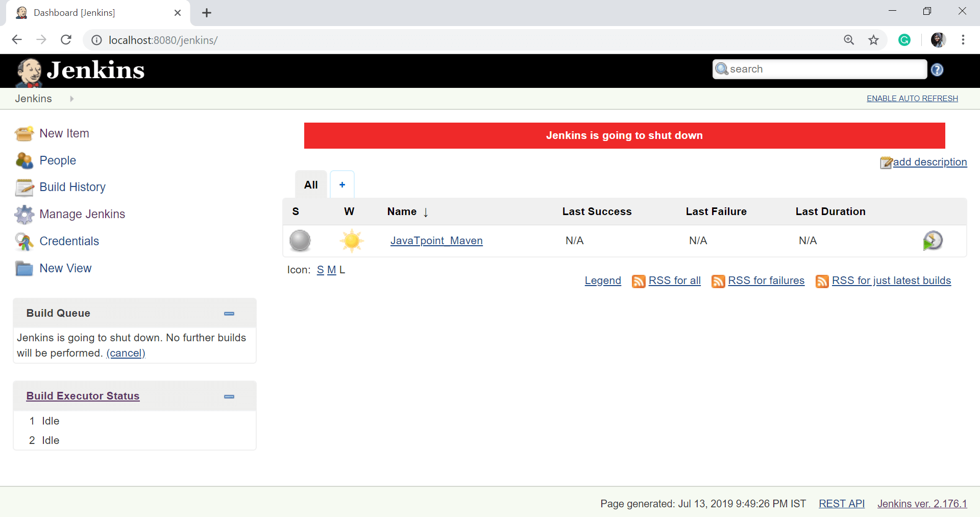Viewport: 980px width, 517px height.
Task: Expand the Jenkins breadcrumb arrow
Action: [x=72, y=99]
